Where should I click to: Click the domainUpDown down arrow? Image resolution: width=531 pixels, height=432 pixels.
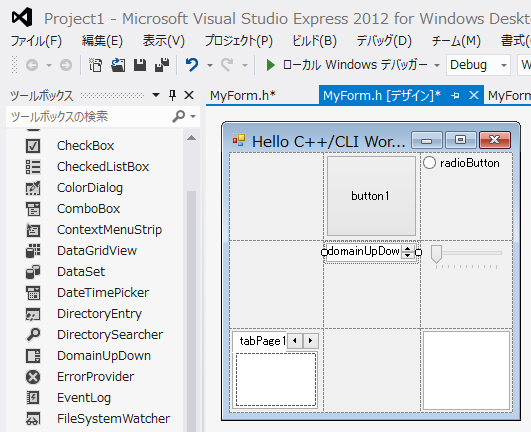click(408, 255)
